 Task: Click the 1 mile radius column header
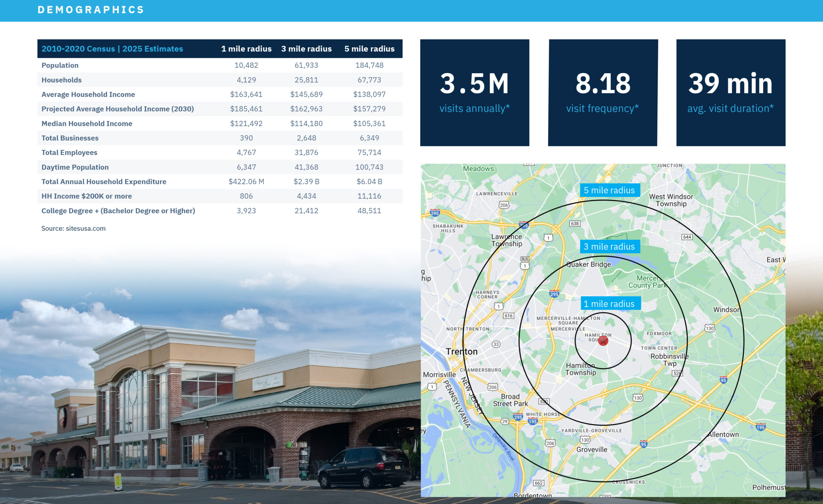tap(246, 49)
